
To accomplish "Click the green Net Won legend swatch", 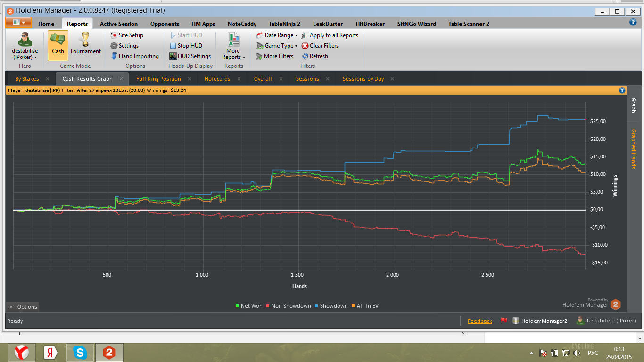I will point(237,306).
